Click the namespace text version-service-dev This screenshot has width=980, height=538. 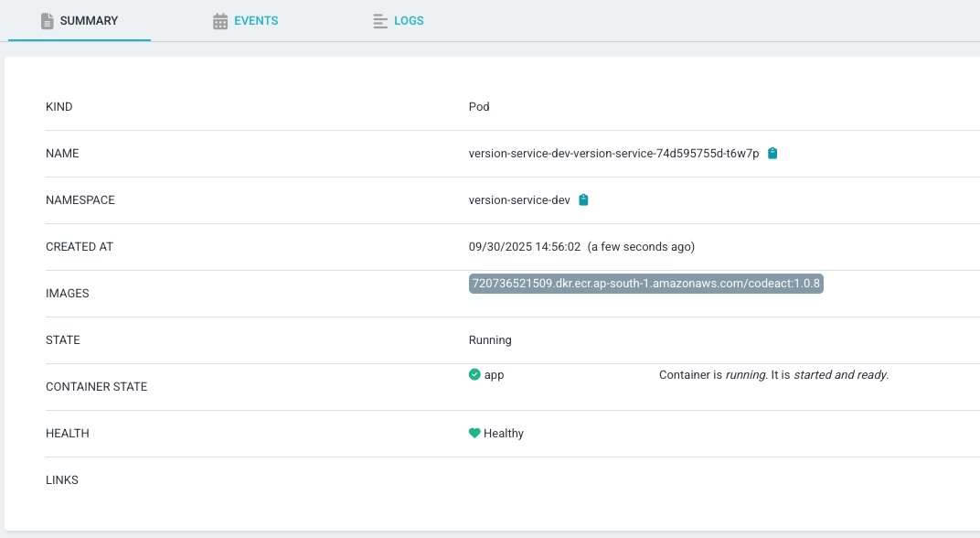point(519,200)
